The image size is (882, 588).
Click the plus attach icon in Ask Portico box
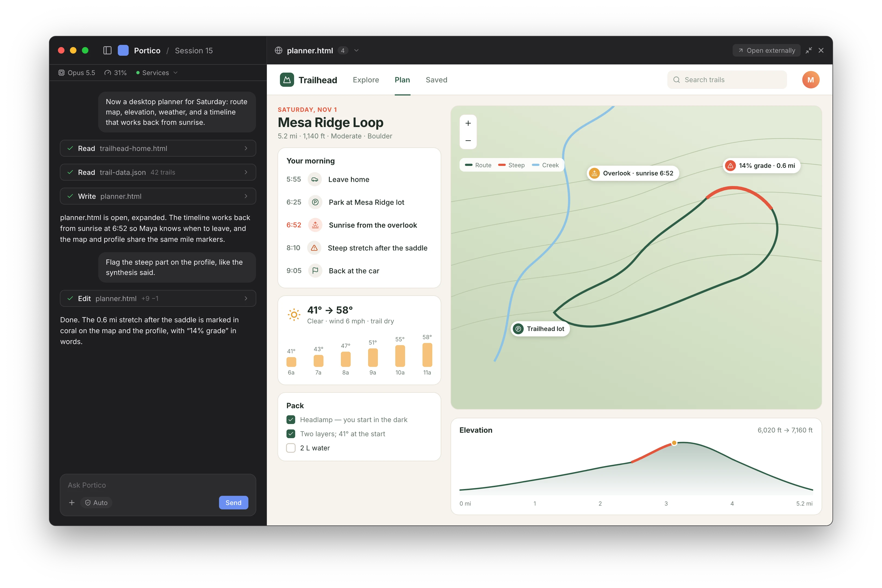point(72,503)
